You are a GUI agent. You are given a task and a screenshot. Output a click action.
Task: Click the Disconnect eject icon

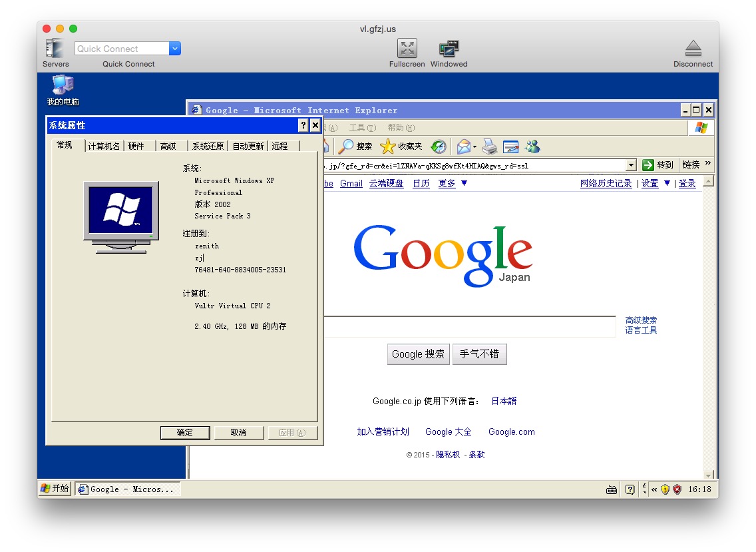[x=693, y=48]
